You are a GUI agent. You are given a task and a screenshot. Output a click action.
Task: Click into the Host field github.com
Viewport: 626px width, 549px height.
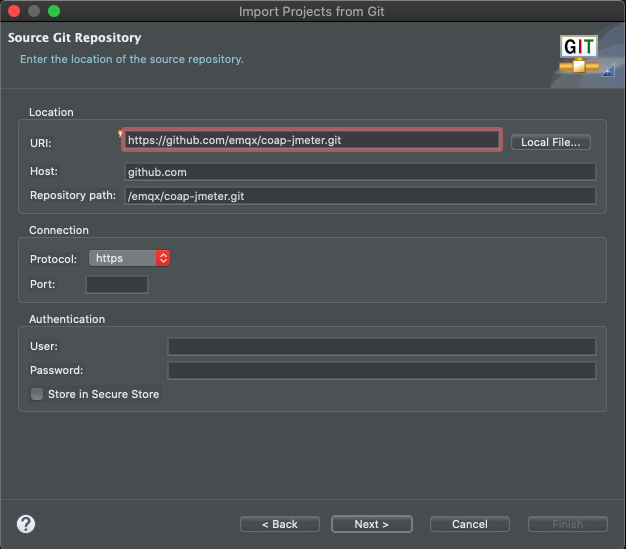pos(360,172)
